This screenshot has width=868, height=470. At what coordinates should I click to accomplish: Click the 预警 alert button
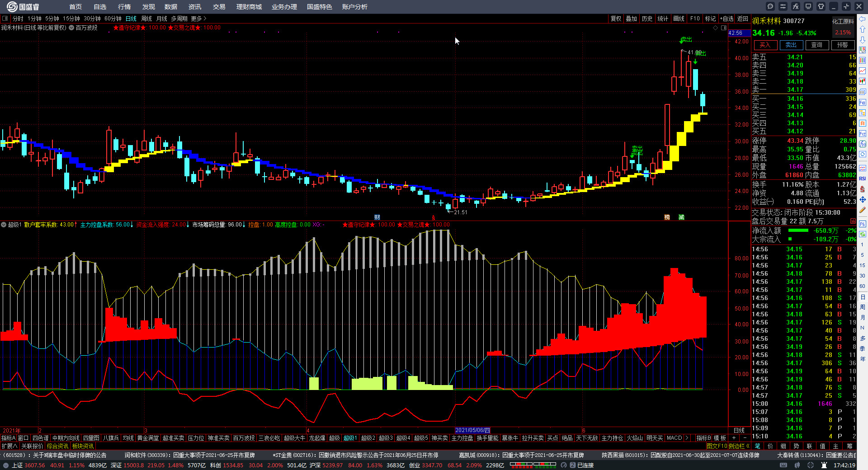pyautogui.click(x=843, y=45)
